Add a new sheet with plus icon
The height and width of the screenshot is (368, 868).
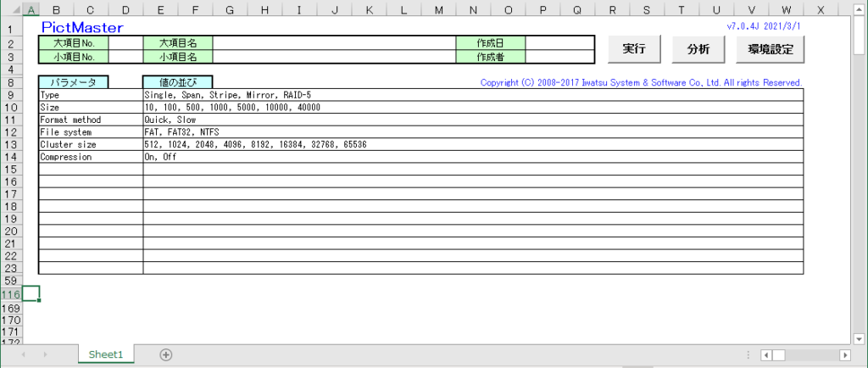click(166, 354)
